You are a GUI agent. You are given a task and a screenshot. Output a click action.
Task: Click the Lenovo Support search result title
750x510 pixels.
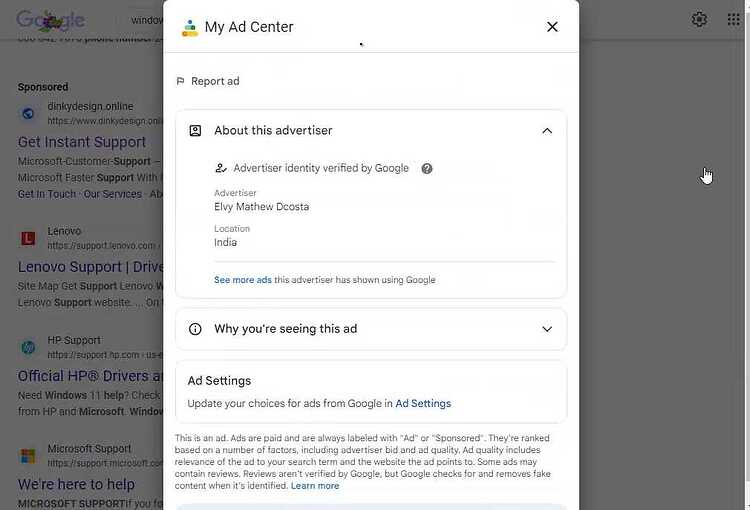coord(90,267)
